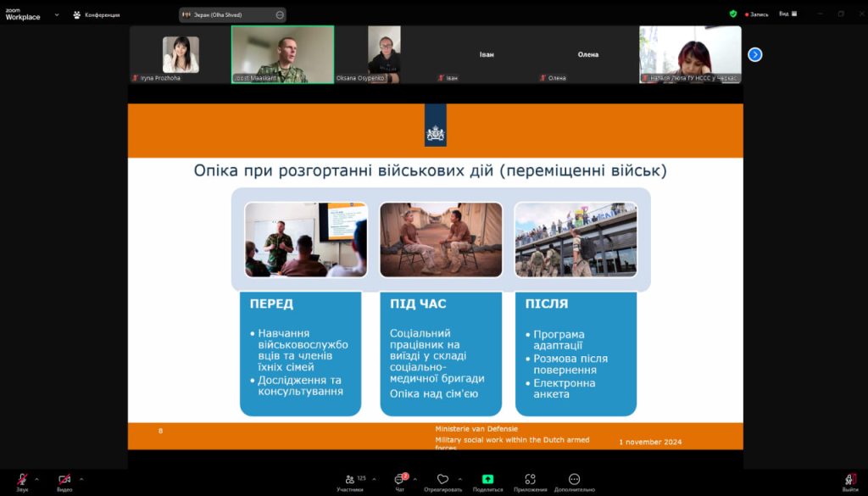Select Iryna Prozhoha video thumbnail
The image size is (868, 496).
click(x=181, y=55)
